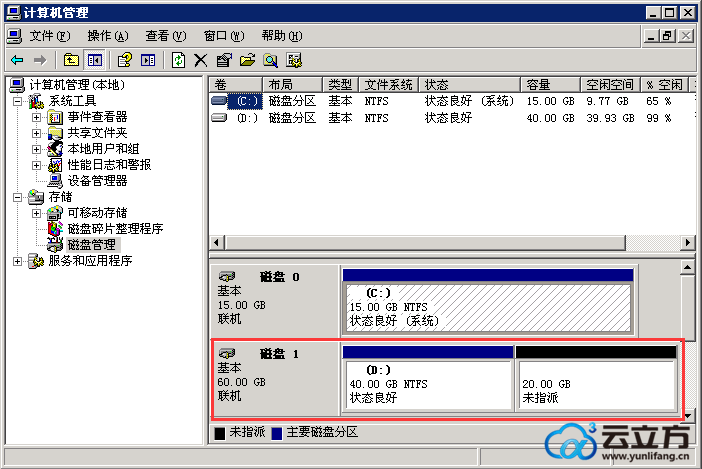The width and height of the screenshot is (702, 469).
Task: Click the (D:) volume icon in list
Action: (x=219, y=118)
